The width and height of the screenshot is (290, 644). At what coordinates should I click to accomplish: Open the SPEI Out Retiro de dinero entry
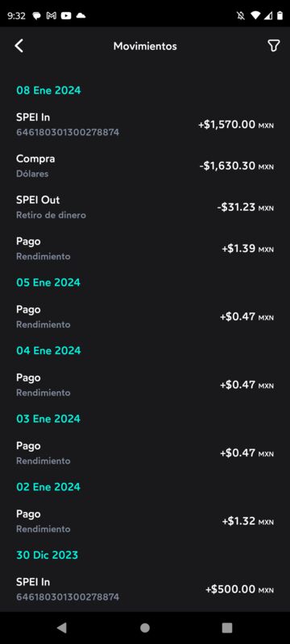[x=145, y=207]
